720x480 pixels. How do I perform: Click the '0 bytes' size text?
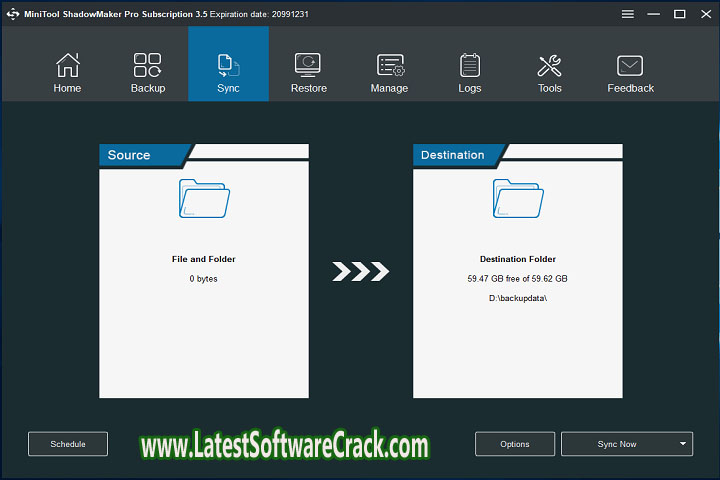(203, 279)
